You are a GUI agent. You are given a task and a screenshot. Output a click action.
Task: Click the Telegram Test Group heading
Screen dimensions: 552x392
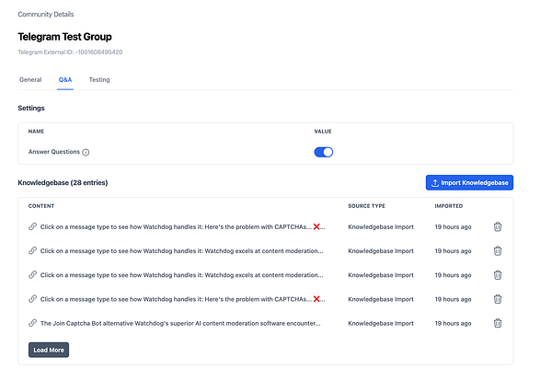(x=64, y=37)
